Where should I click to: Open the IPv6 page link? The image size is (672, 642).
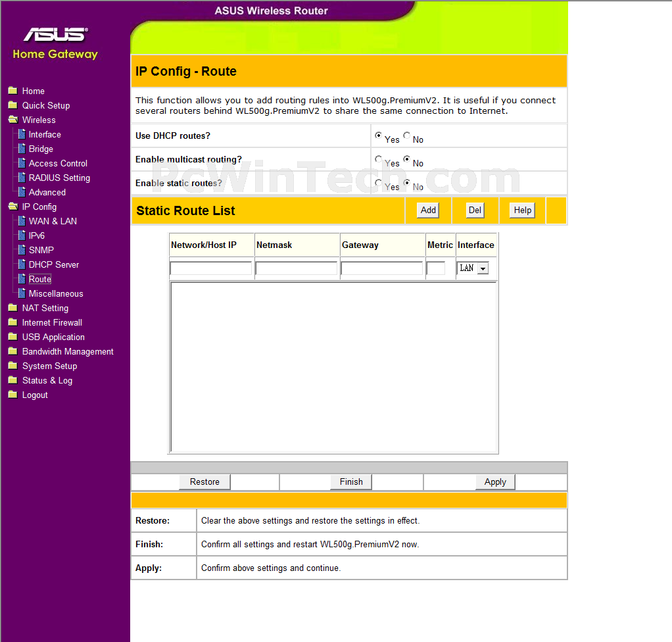[x=36, y=236]
